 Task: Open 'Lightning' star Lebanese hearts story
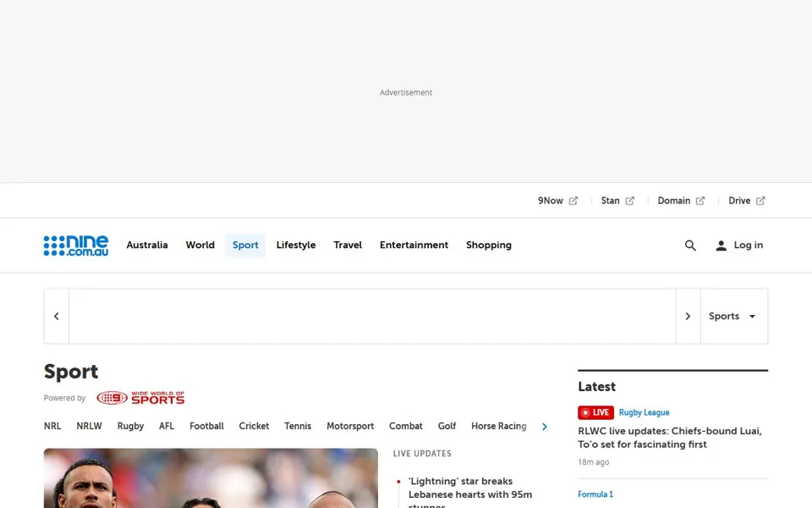pos(470,491)
